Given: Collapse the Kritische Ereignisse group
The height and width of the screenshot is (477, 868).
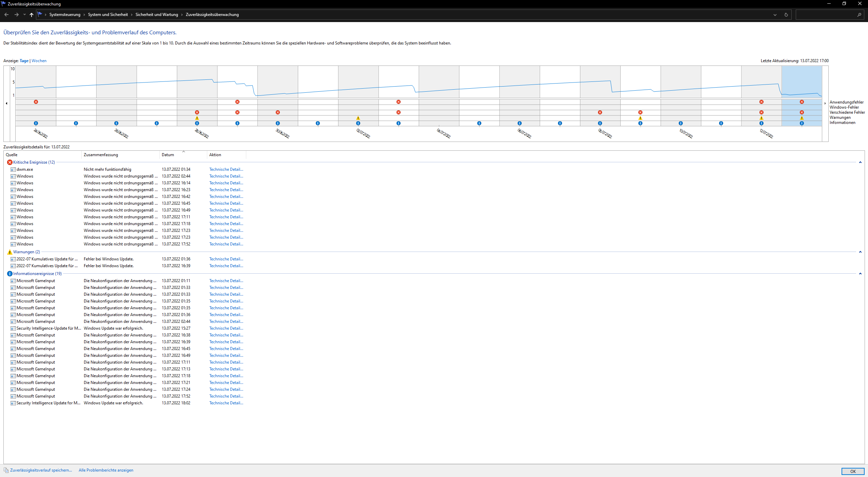Looking at the screenshot, I should tap(860, 162).
